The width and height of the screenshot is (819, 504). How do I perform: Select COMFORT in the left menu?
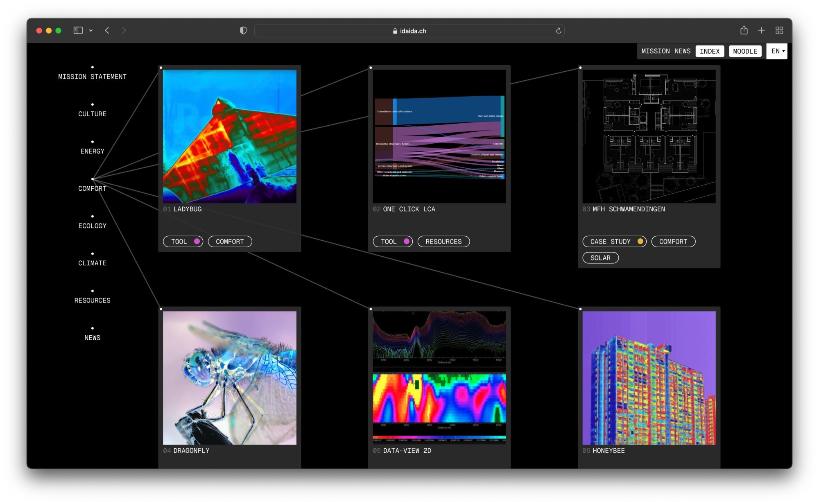92,188
